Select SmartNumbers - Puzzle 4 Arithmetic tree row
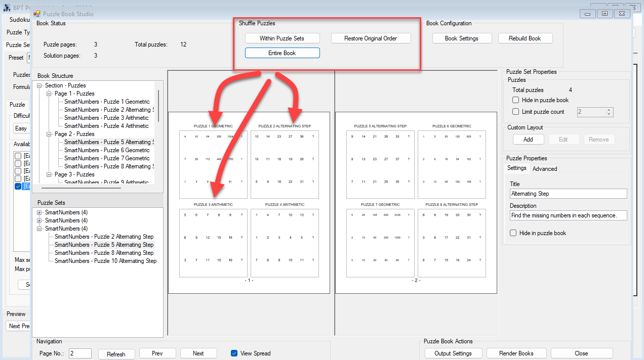The width and height of the screenshot is (644, 360). [x=106, y=126]
